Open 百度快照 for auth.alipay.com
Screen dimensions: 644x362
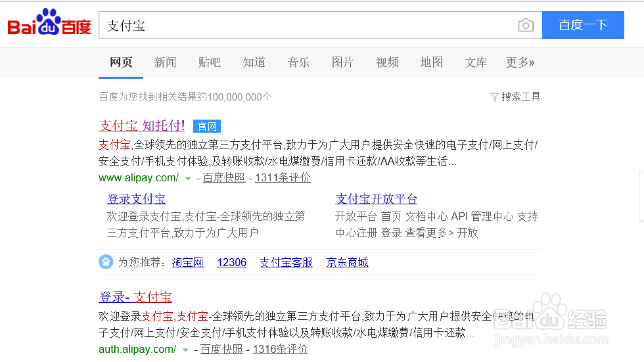[x=221, y=350]
